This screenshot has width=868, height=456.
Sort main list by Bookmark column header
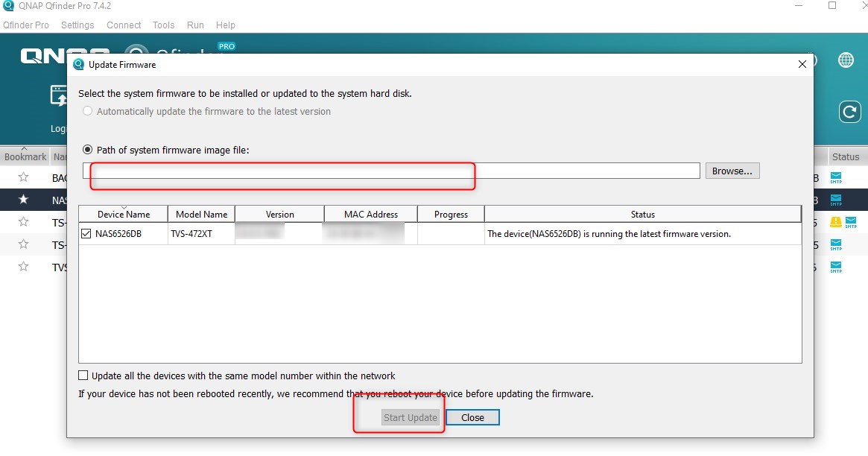tap(25, 156)
